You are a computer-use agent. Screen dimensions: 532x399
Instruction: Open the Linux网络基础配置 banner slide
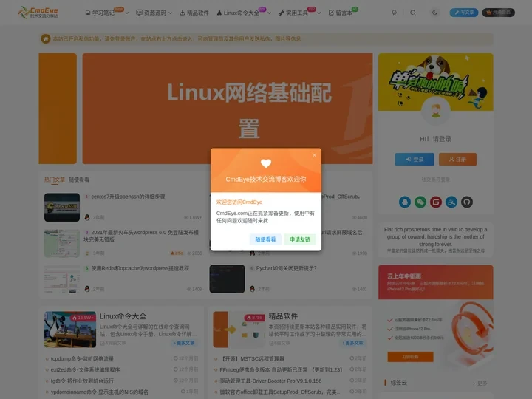point(228,109)
